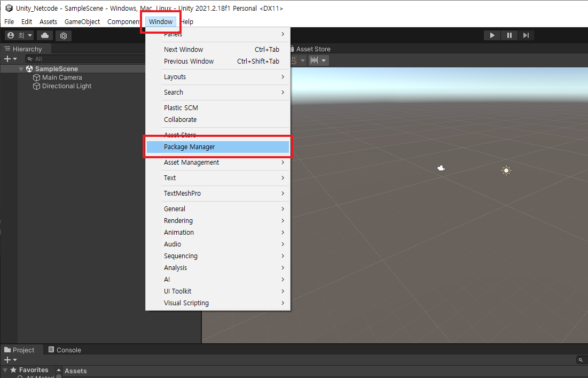
Task: Expand the Layouts submenu
Action: click(218, 76)
